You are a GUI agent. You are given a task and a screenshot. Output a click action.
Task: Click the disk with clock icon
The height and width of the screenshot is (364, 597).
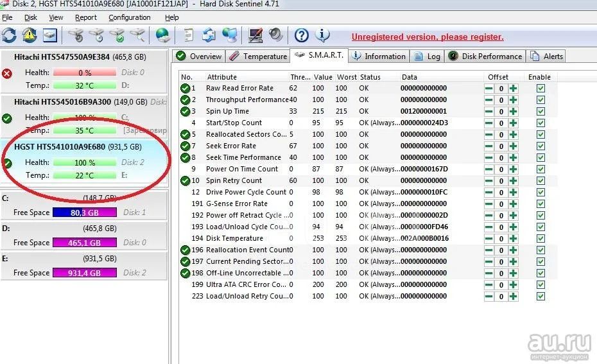point(97,35)
